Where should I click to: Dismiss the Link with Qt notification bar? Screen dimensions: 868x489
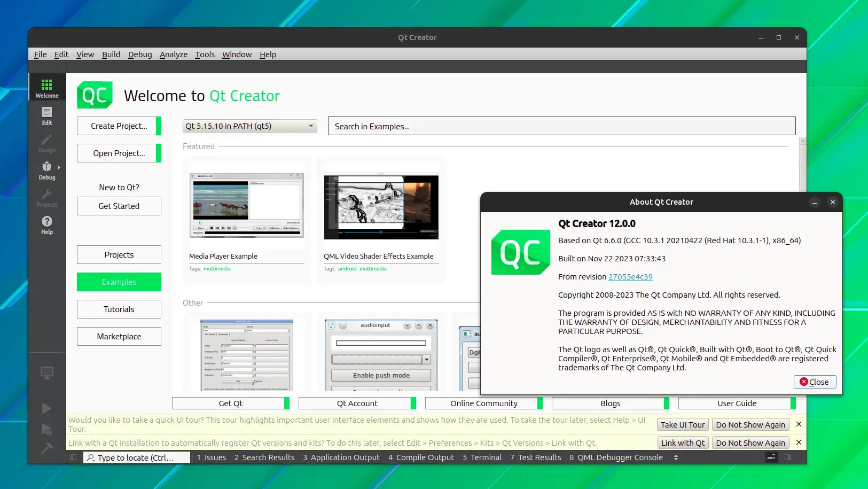pyautogui.click(x=799, y=443)
